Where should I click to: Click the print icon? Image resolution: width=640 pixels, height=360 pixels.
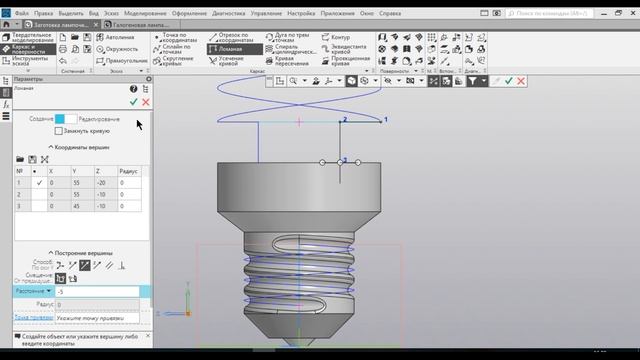point(63,49)
